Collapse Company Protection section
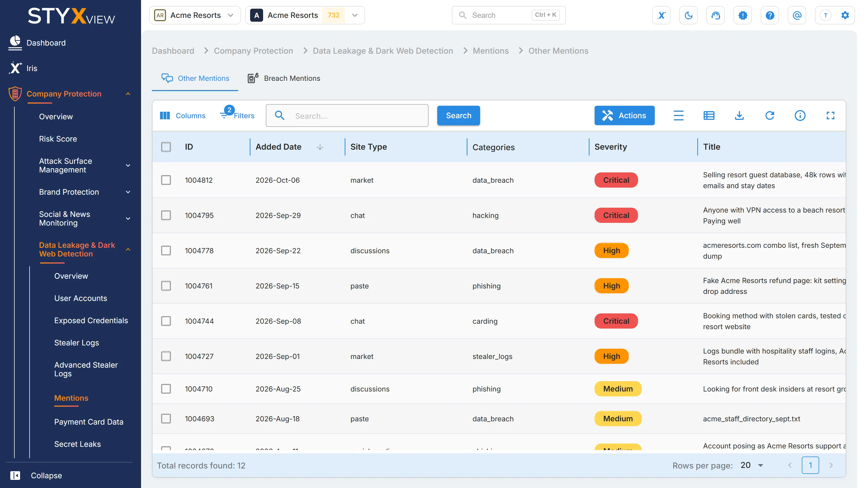Screen dimensions: 868x488 [x=128, y=94]
